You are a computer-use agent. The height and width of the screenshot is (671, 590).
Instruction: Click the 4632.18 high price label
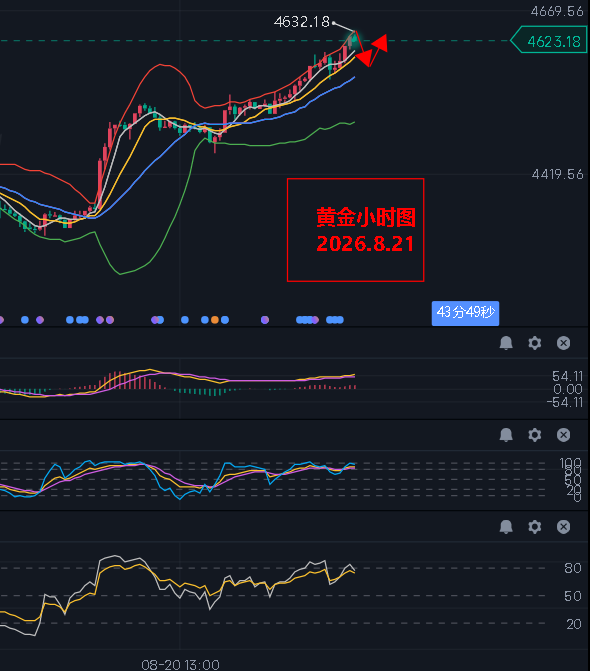pyautogui.click(x=302, y=22)
